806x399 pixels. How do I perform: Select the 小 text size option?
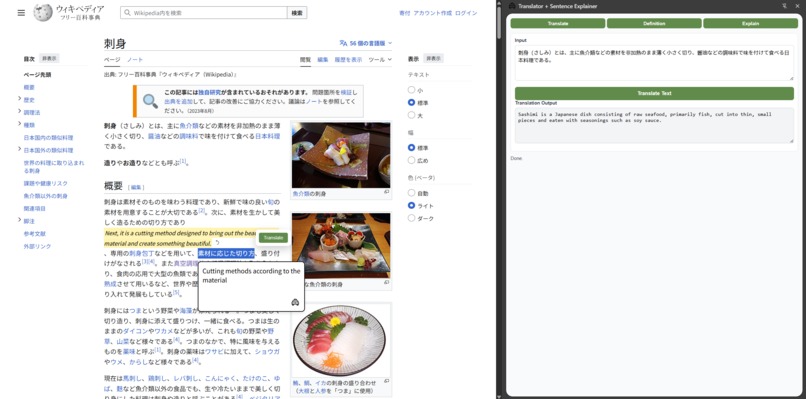[411, 90]
